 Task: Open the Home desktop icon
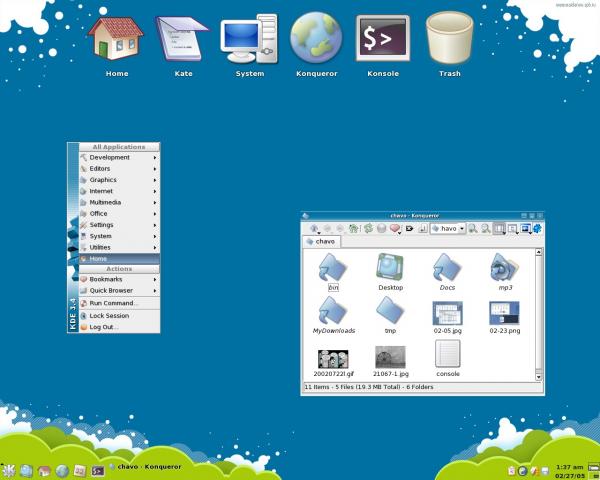pos(116,46)
